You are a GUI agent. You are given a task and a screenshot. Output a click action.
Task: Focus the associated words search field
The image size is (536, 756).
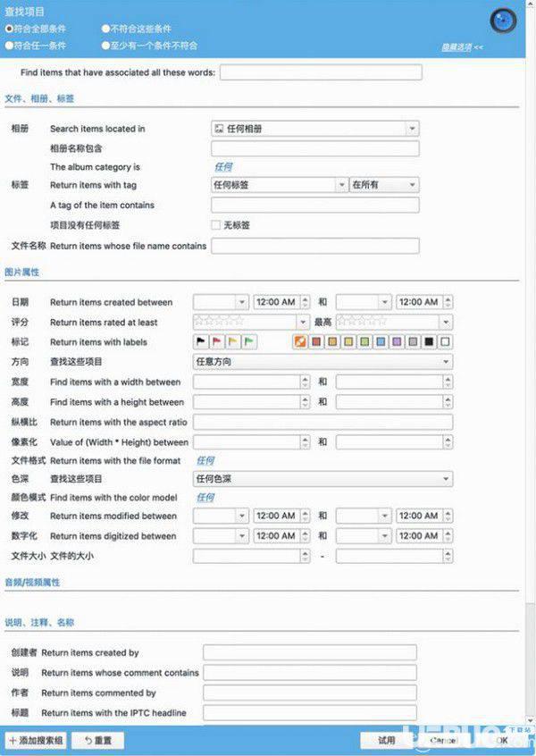pos(321,72)
